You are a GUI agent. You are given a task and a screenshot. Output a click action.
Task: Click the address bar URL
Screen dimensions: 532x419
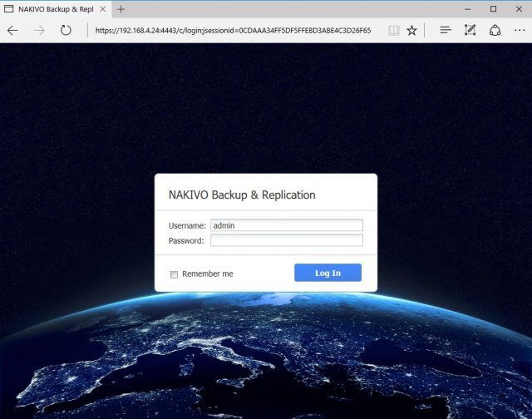[233, 31]
